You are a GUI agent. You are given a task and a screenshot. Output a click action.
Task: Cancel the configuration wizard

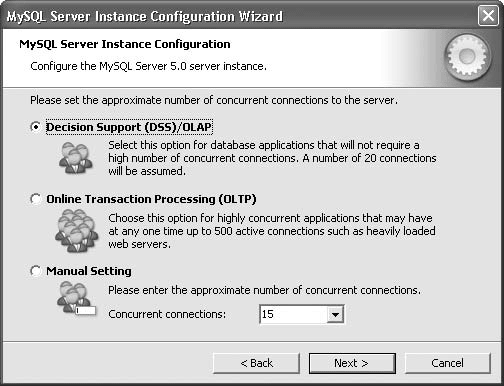pyautogui.click(x=447, y=363)
